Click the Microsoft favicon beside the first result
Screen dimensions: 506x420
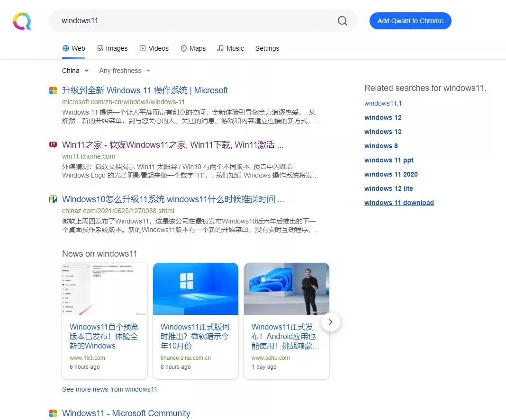(53, 90)
